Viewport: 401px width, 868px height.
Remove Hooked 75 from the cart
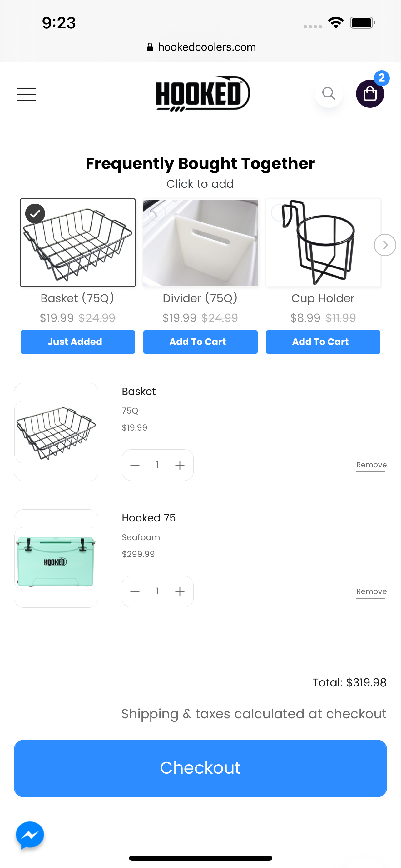click(x=371, y=592)
